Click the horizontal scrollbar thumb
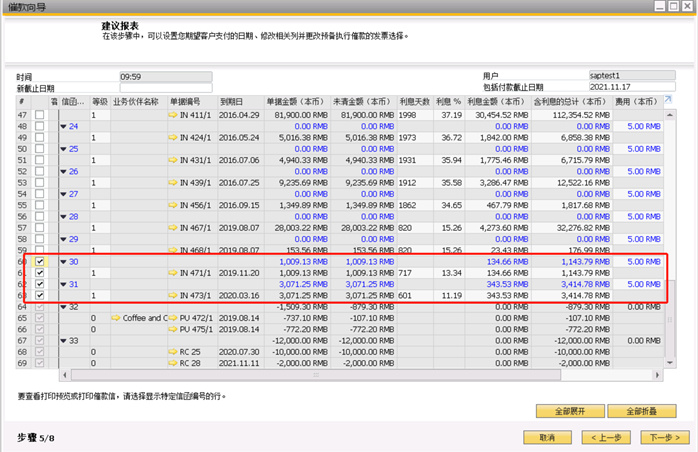 coord(316,375)
